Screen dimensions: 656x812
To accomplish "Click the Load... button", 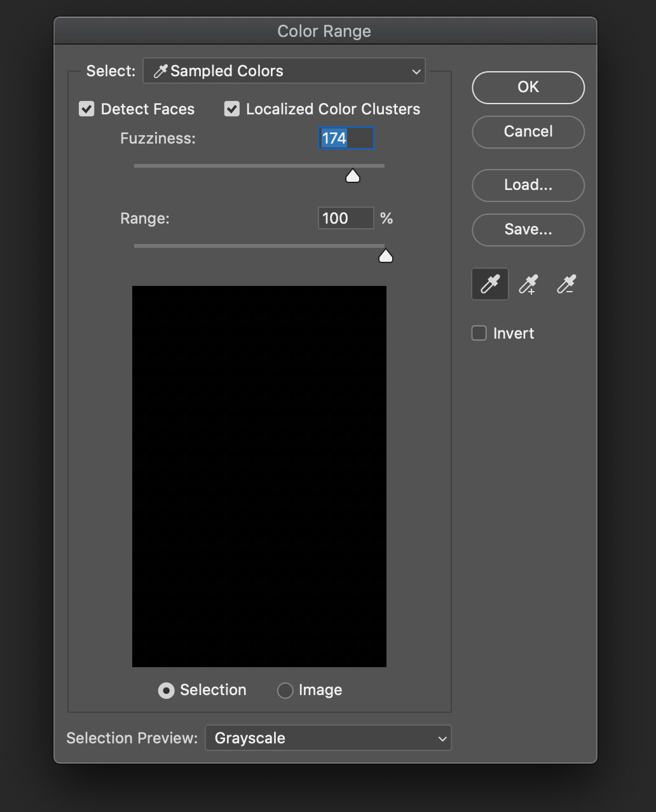I will pos(528,186).
